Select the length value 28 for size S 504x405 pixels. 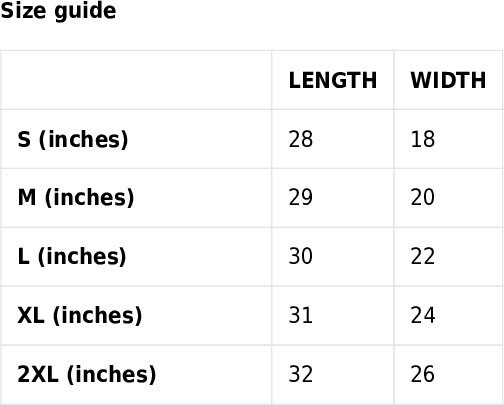pos(301,139)
